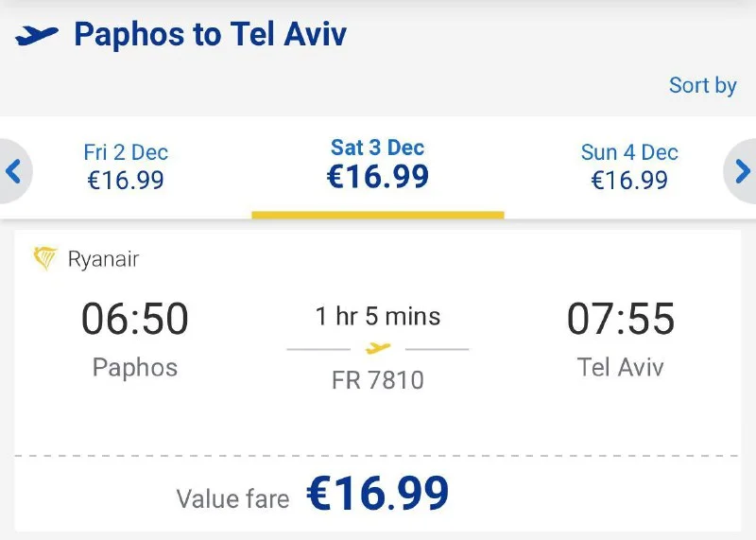Screen dimensions: 756x540
Task: Click the 1 hr 5 mins duration
Action: (x=378, y=316)
